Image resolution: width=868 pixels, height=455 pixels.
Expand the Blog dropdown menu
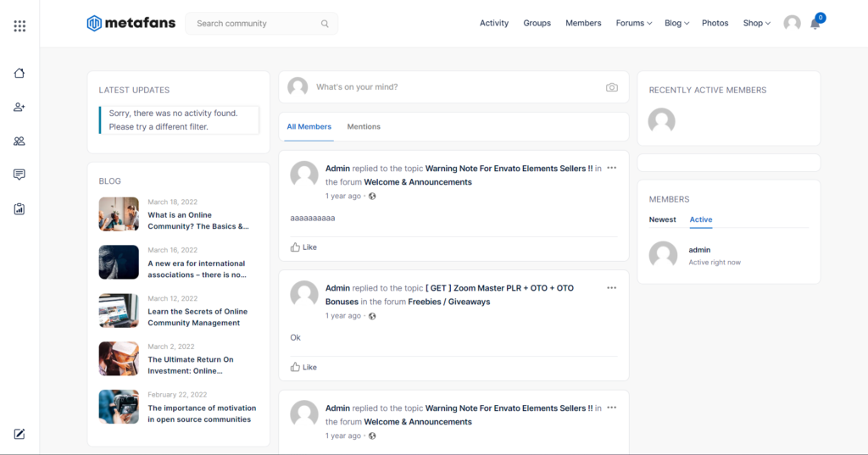(x=676, y=24)
